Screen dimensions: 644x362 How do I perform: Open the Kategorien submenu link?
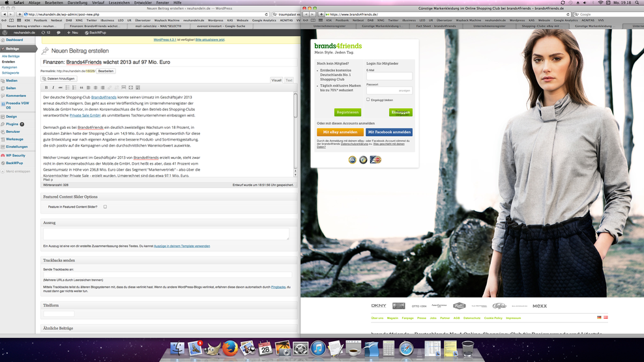pyautogui.click(x=9, y=67)
